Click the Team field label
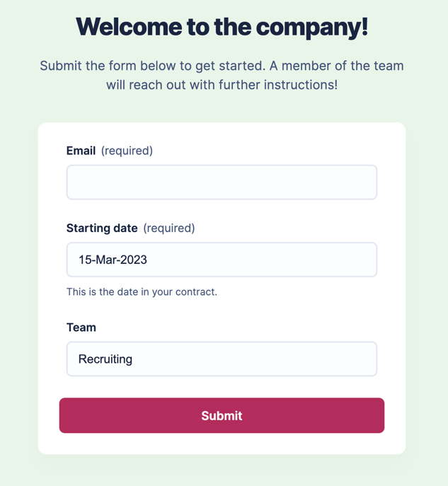The width and height of the screenshot is (448, 486). pyautogui.click(x=81, y=328)
